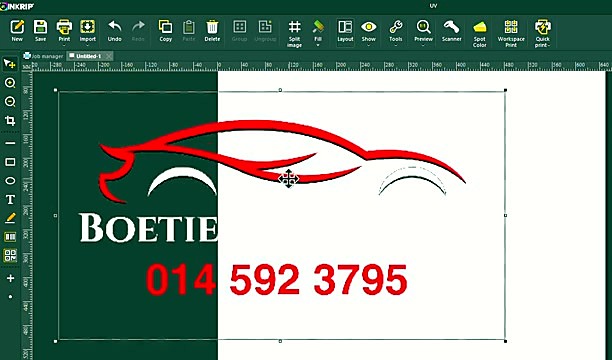Click the Import icon
The height and width of the screenshot is (360, 612).
click(87, 27)
